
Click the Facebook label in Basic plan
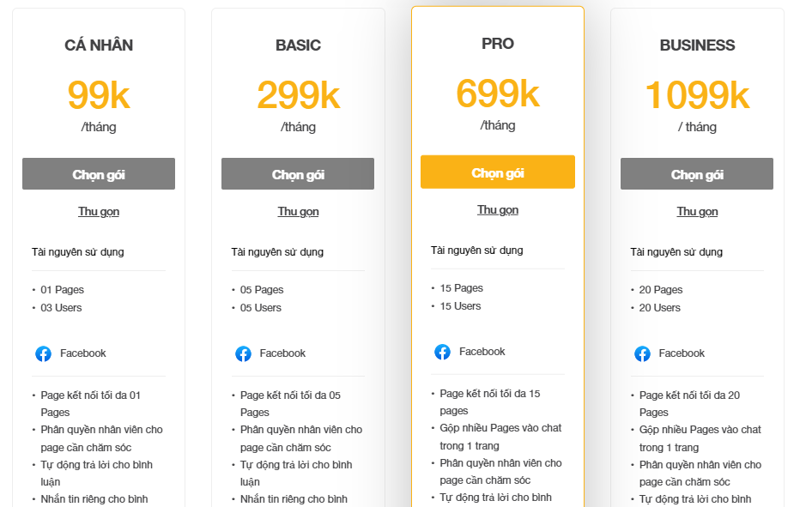coord(282,353)
